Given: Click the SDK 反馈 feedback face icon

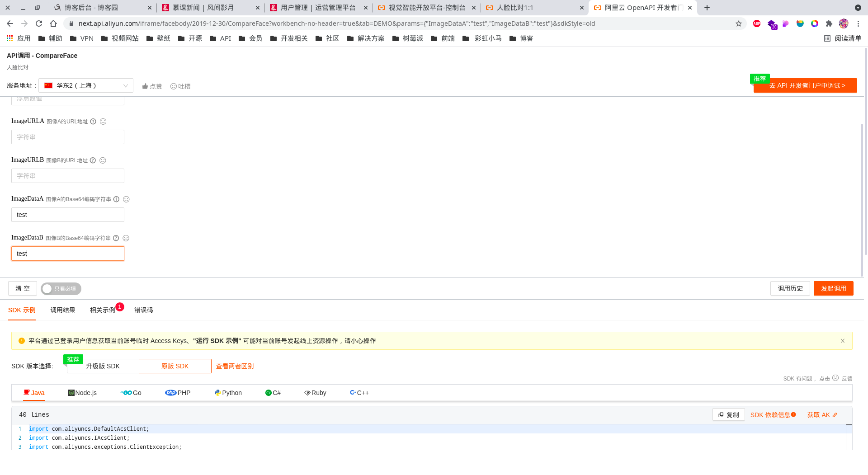Looking at the screenshot, I should coord(835,378).
